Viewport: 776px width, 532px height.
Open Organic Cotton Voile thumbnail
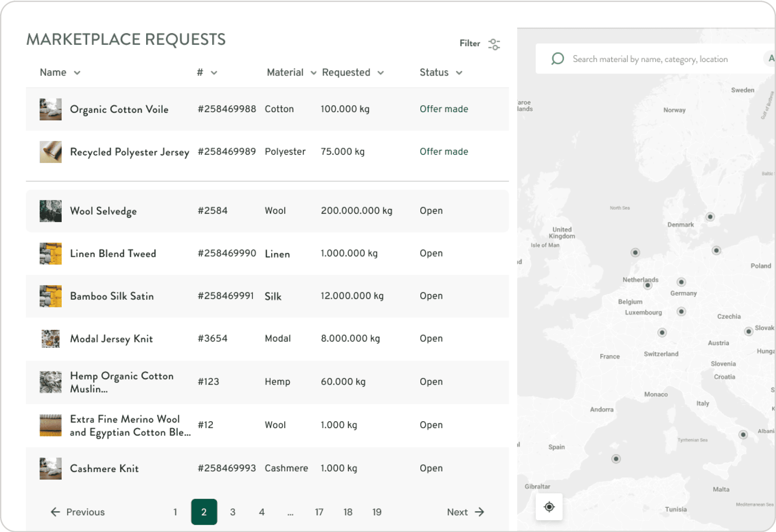[x=50, y=109]
